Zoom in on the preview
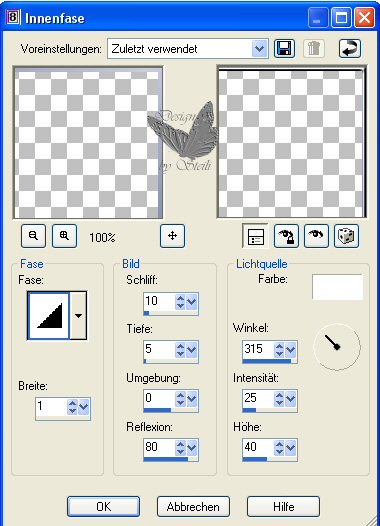The width and height of the screenshot is (380, 526). pyautogui.click(x=64, y=236)
